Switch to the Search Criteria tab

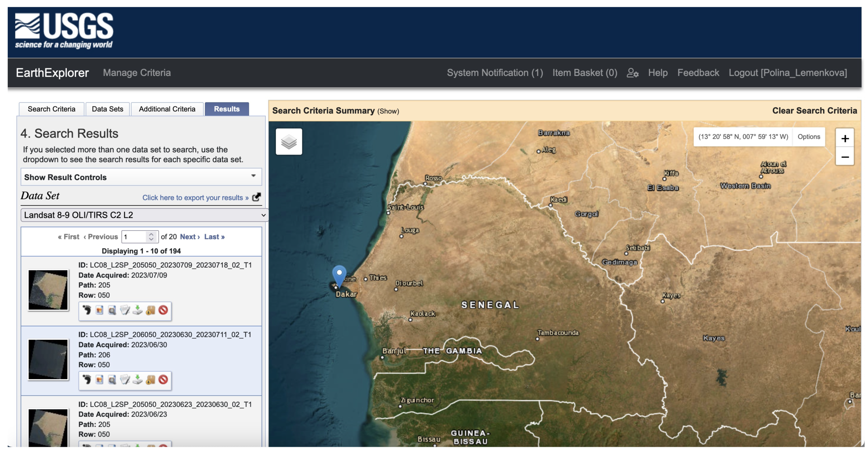point(52,109)
